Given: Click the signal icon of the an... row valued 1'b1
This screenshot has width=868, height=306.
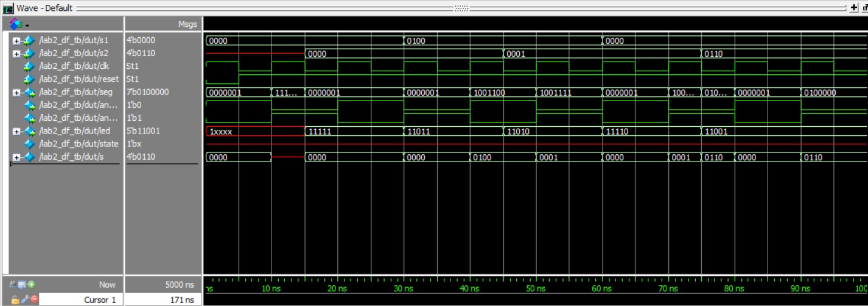Looking at the screenshot, I should [x=29, y=118].
